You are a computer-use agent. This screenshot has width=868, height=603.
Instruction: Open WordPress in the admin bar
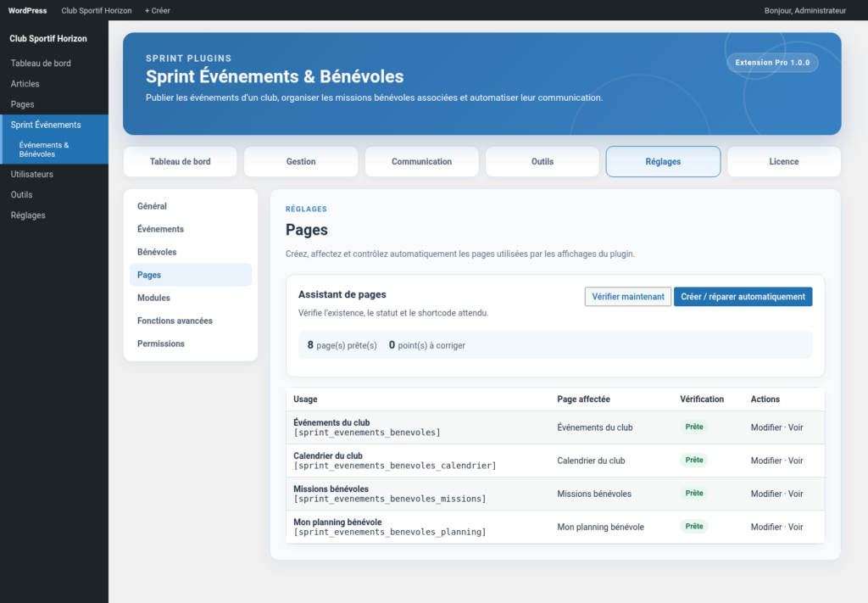tap(28, 10)
